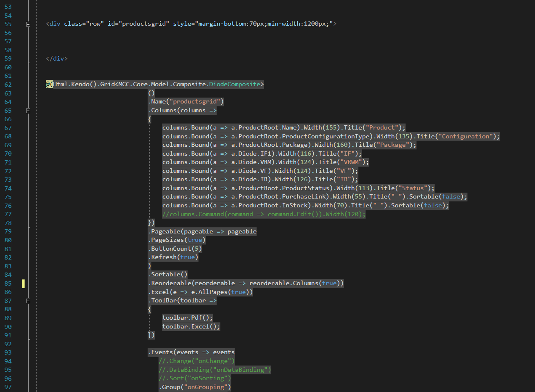Viewport: 535px width, 392px height.
Task: Click Html.Kendo() on line 62
Action: 75,85
